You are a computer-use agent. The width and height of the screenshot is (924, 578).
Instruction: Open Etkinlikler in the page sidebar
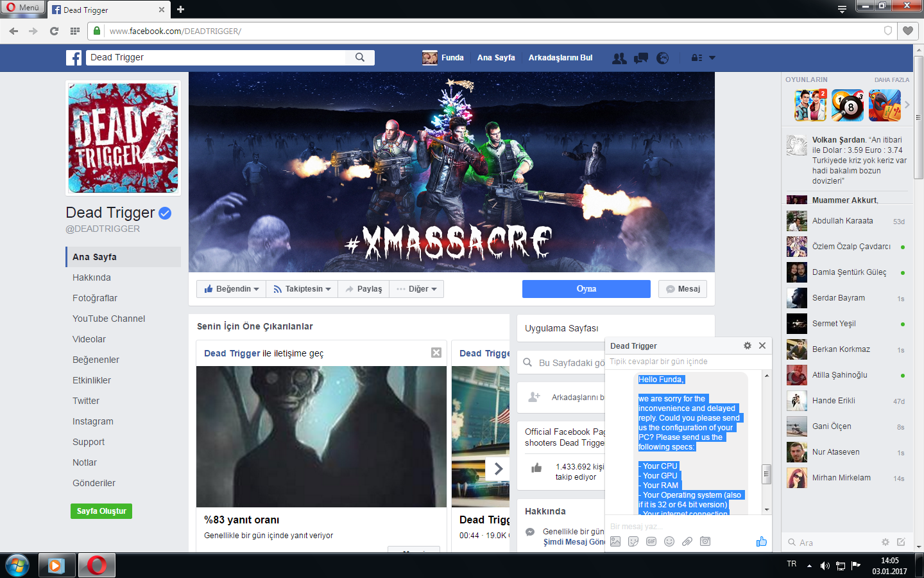(x=92, y=380)
